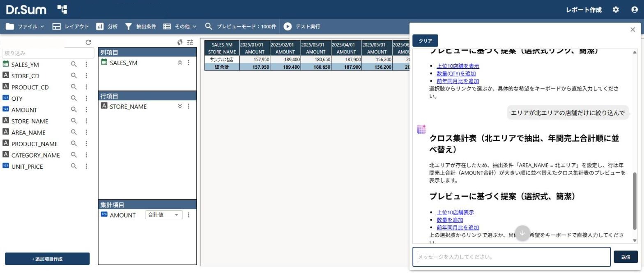Open options menu for STORE_NAME row item
644x274 pixels.
click(189, 106)
